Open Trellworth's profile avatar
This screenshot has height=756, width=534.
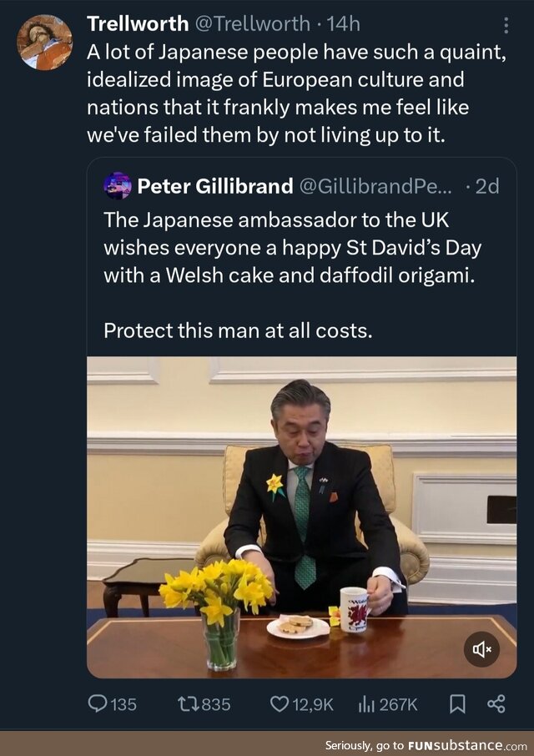pyautogui.click(x=44, y=43)
